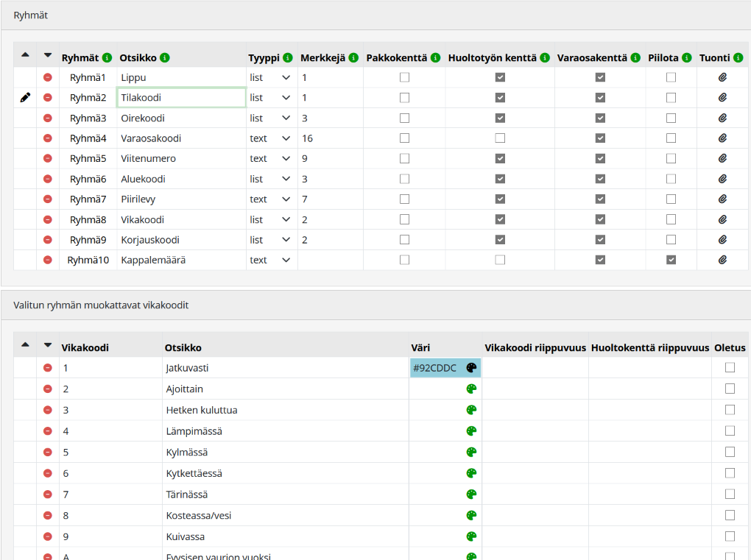Enable Pakkokenttä checkbox for Lippu
The height and width of the screenshot is (560, 751).
405,77
